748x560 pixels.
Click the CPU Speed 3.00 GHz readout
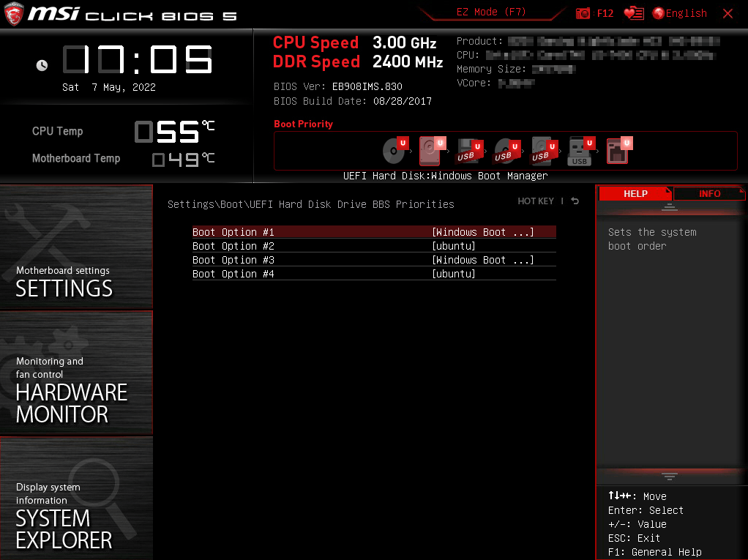point(354,43)
